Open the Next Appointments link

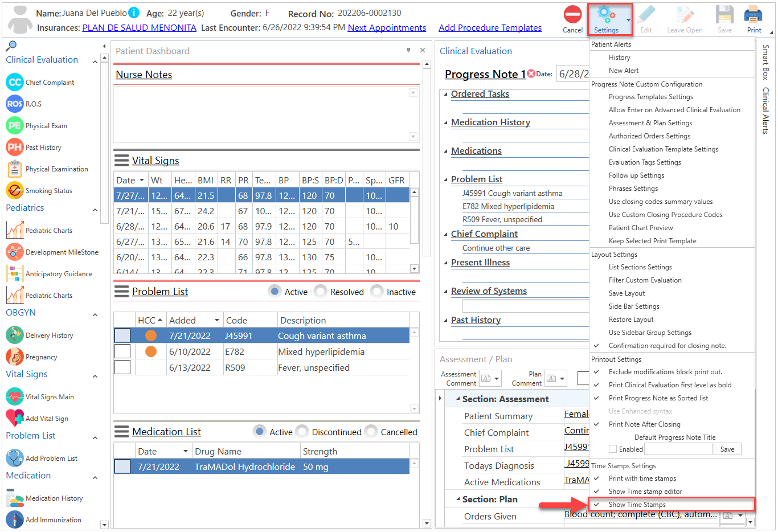[x=387, y=27]
